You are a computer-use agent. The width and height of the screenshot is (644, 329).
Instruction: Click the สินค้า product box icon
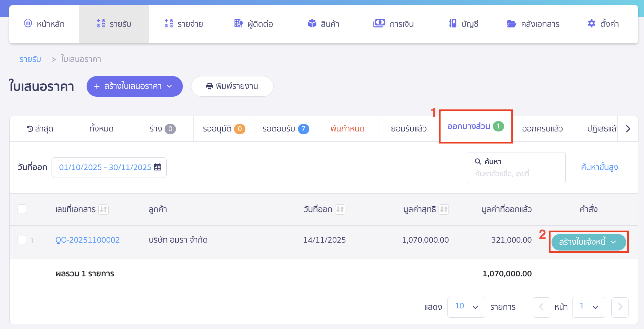point(312,23)
